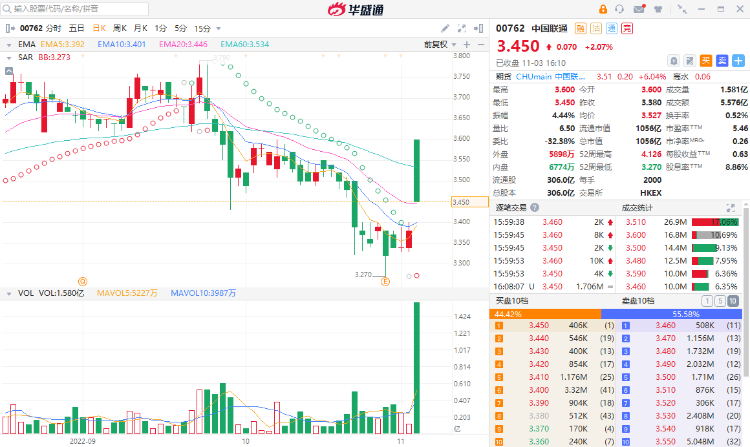
Task: Click the orange lock icon in title bar
Action: coord(603,9)
